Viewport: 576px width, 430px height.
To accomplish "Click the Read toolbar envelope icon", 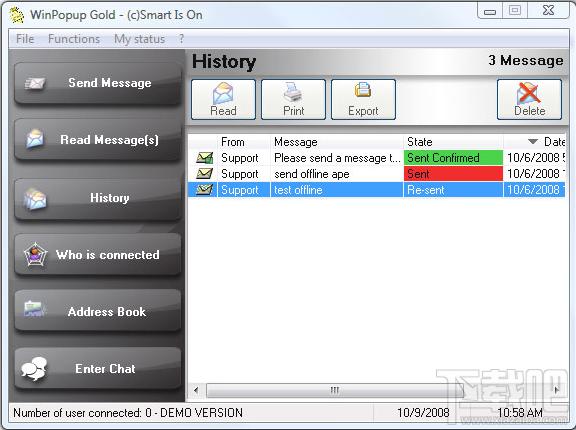I will (223, 93).
